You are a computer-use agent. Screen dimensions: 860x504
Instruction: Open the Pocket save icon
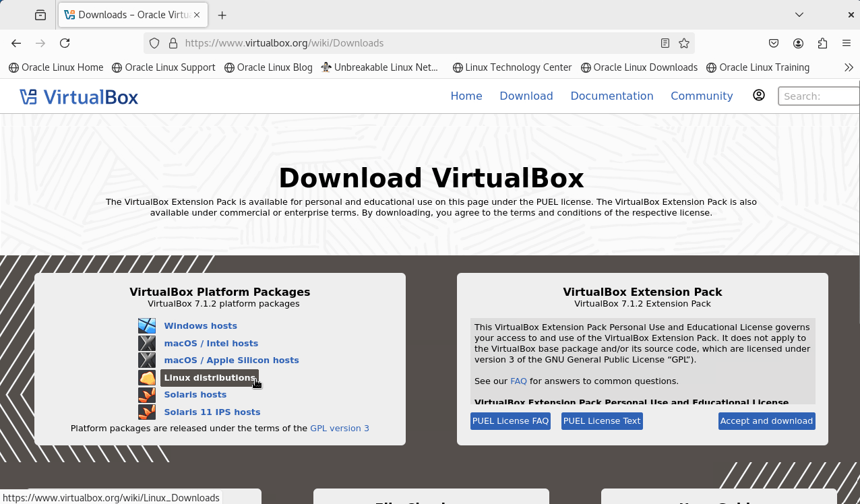(x=774, y=43)
